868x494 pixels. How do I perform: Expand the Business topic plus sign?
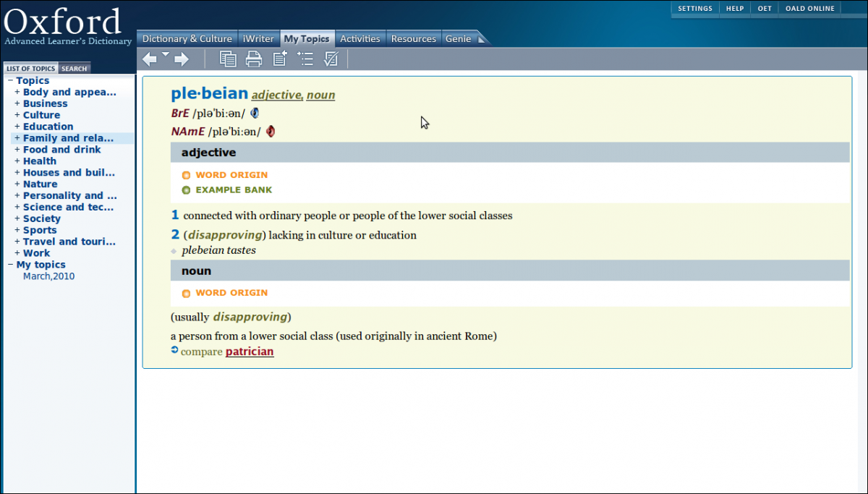tap(17, 103)
